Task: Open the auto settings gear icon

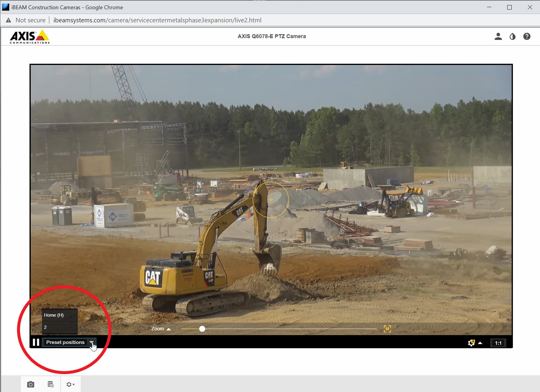Action: [x=471, y=343]
